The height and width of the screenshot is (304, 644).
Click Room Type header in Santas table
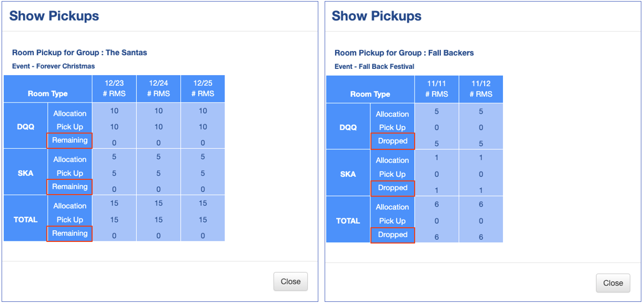tap(48, 94)
